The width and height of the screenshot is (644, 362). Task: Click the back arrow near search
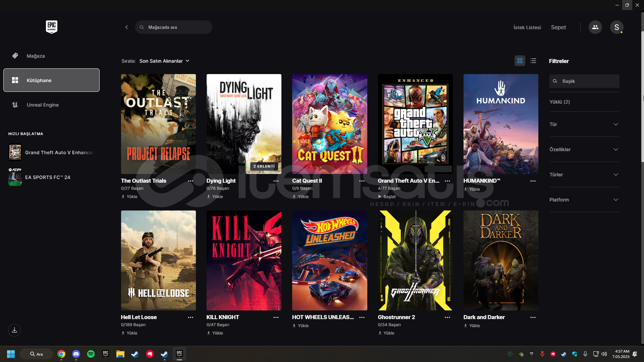click(x=126, y=27)
